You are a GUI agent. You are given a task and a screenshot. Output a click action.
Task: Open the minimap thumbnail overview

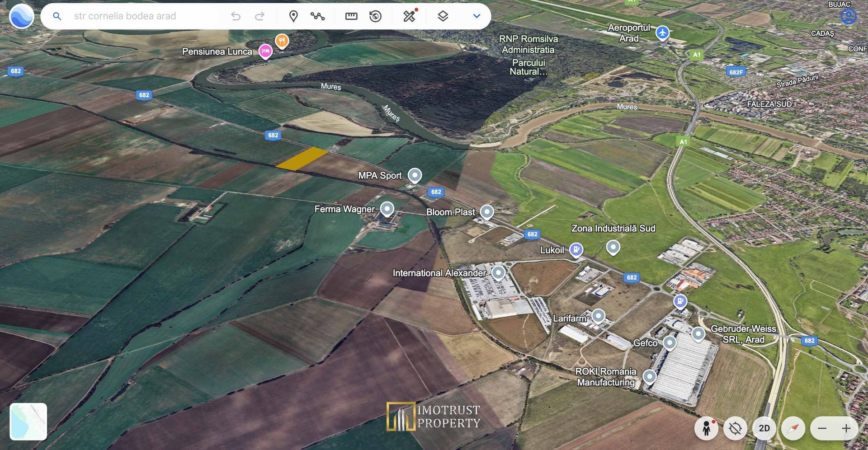[x=28, y=422]
